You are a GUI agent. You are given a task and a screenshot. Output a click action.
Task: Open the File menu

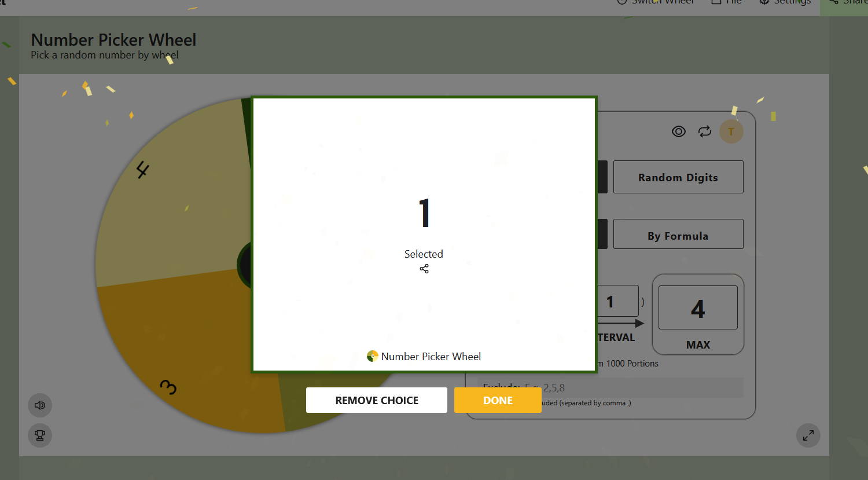point(726,2)
